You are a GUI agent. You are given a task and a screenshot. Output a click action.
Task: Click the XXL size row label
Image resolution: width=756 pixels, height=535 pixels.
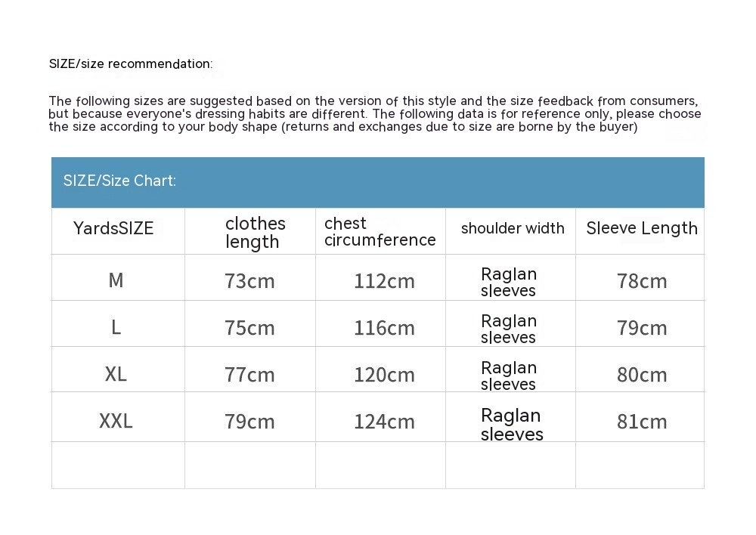(x=116, y=421)
